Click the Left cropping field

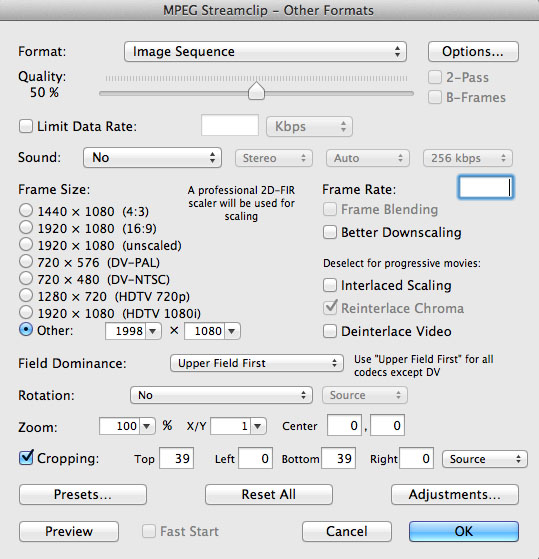(x=255, y=458)
